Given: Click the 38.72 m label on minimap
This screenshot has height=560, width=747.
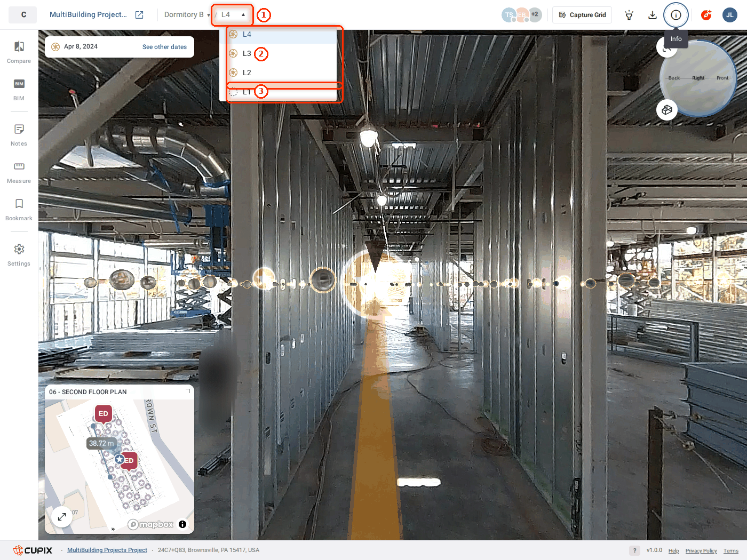Looking at the screenshot, I should 101,443.
